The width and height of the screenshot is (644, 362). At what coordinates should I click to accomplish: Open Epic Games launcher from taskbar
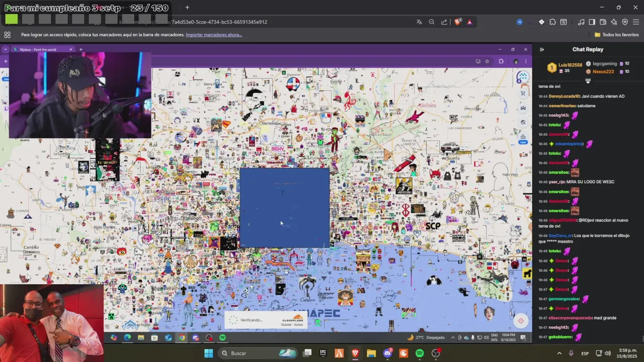tap(323, 353)
